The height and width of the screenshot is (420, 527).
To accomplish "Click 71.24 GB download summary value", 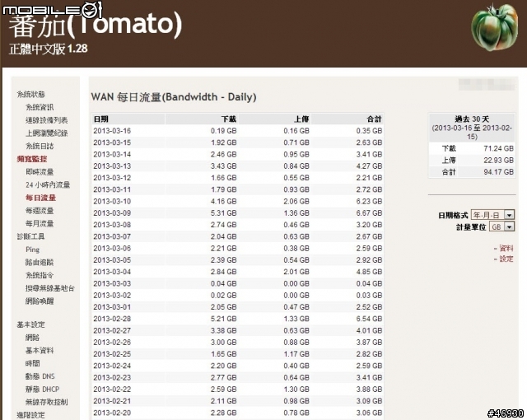I will [x=498, y=148].
